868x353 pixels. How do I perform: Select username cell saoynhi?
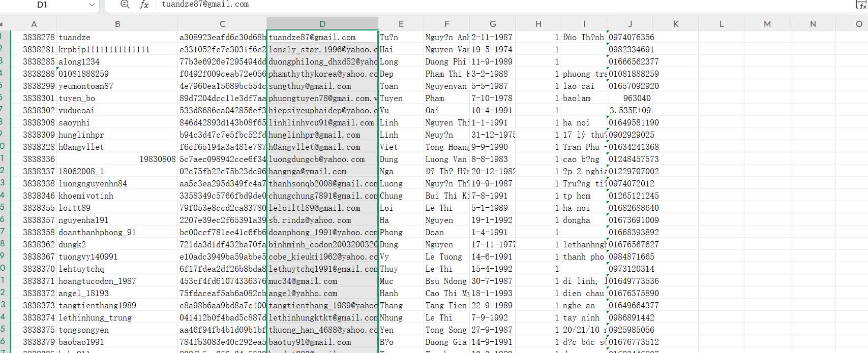(x=117, y=122)
